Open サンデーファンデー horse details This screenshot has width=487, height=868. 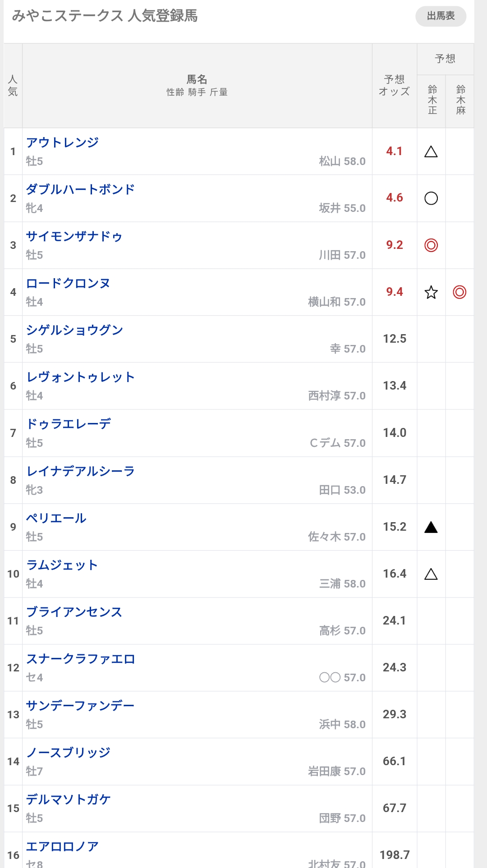80,706
